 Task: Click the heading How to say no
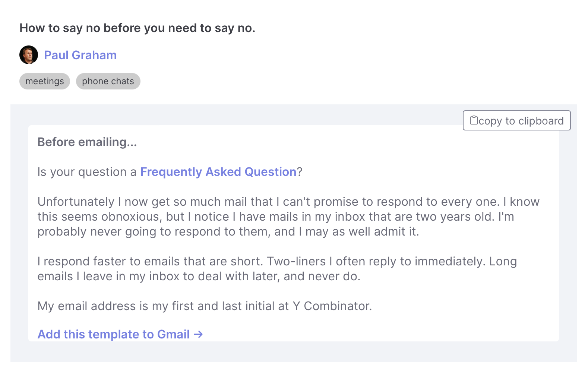(x=137, y=28)
